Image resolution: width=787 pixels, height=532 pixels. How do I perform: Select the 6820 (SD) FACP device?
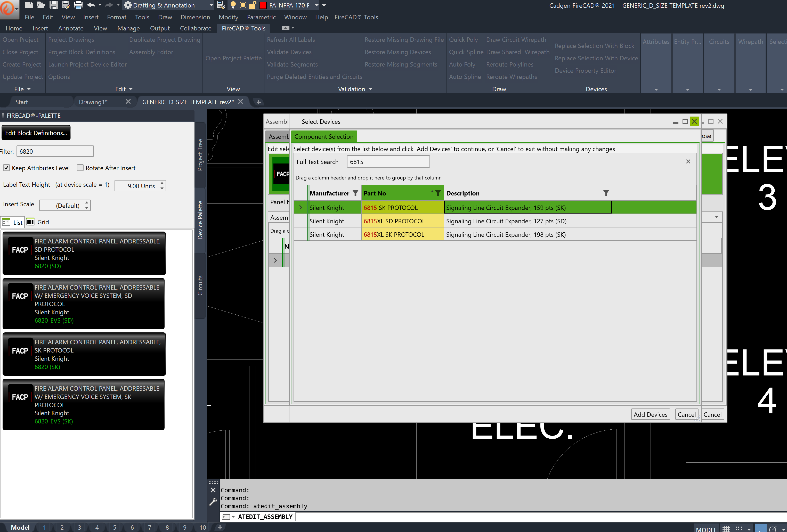click(x=84, y=253)
